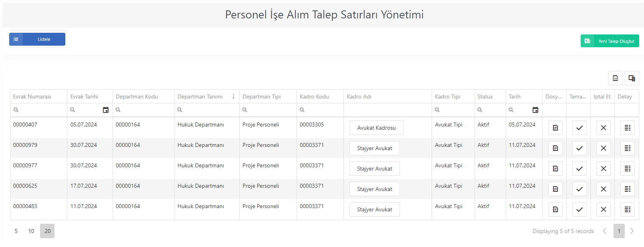The width and height of the screenshot is (644, 247).
Task: Click the Stajyer Avukat button in row 00000979
Action: tap(375, 148)
